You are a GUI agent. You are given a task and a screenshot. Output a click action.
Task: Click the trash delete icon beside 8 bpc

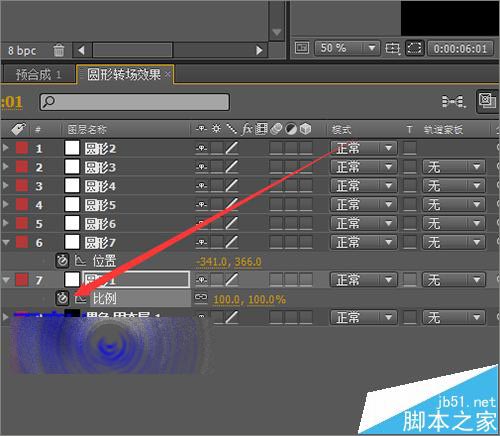coord(59,50)
